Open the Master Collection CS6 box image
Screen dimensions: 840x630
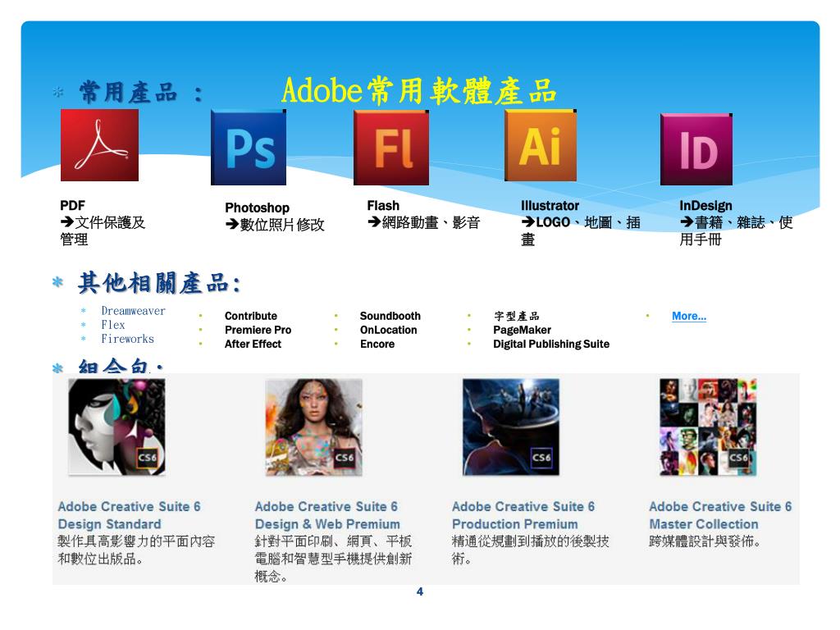pos(708,427)
